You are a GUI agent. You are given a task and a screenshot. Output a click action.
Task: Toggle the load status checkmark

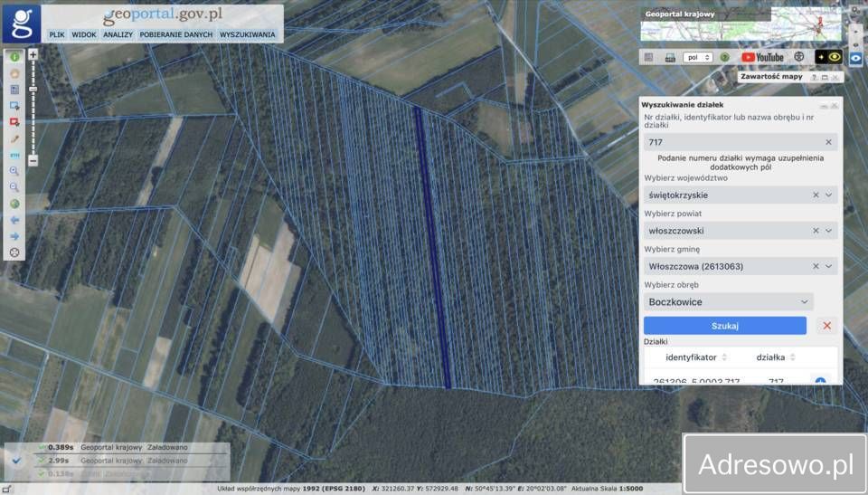point(16,460)
